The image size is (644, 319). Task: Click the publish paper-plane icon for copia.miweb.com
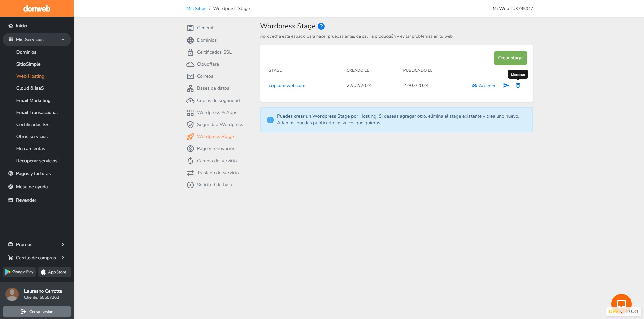pos(506,86)
